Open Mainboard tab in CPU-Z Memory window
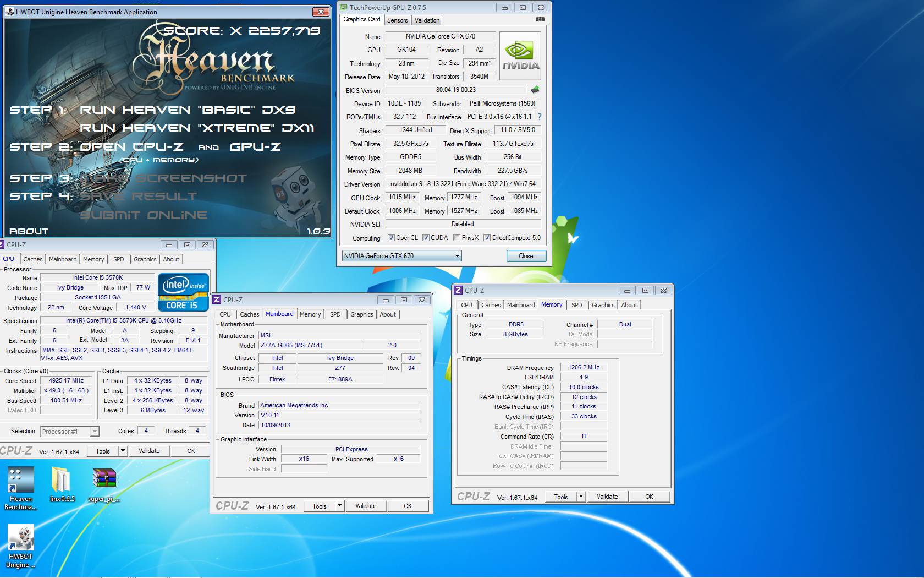Screen dimensions: 924x578 tap(521, 305)
